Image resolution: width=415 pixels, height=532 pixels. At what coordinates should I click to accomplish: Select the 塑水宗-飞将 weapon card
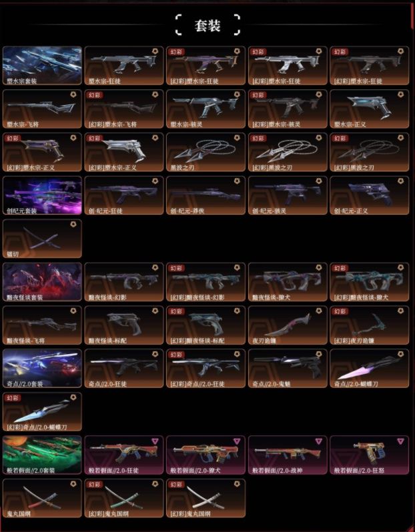coord(42,109)
